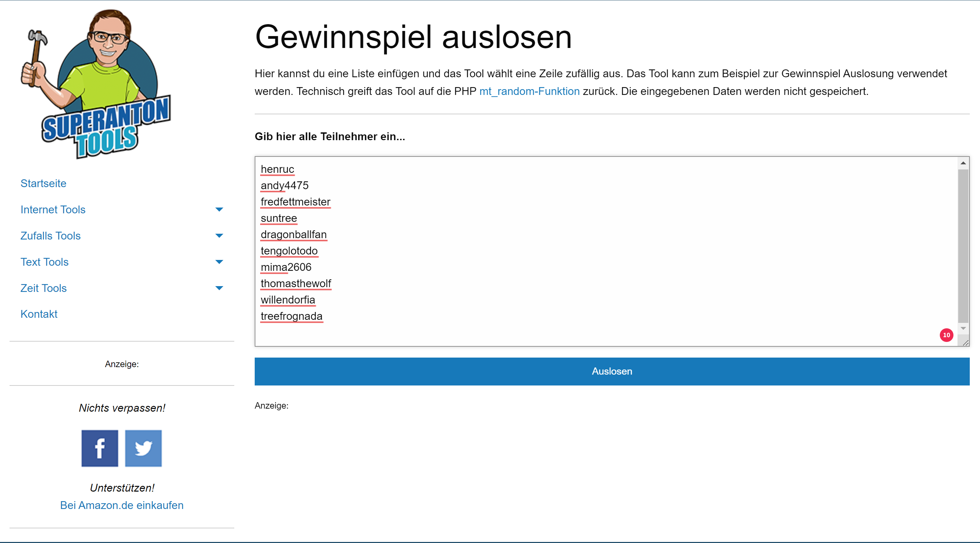This screenshot has height=543, width=980.
Task: Click the entry treefrognada
Action: tap(291, 316)
